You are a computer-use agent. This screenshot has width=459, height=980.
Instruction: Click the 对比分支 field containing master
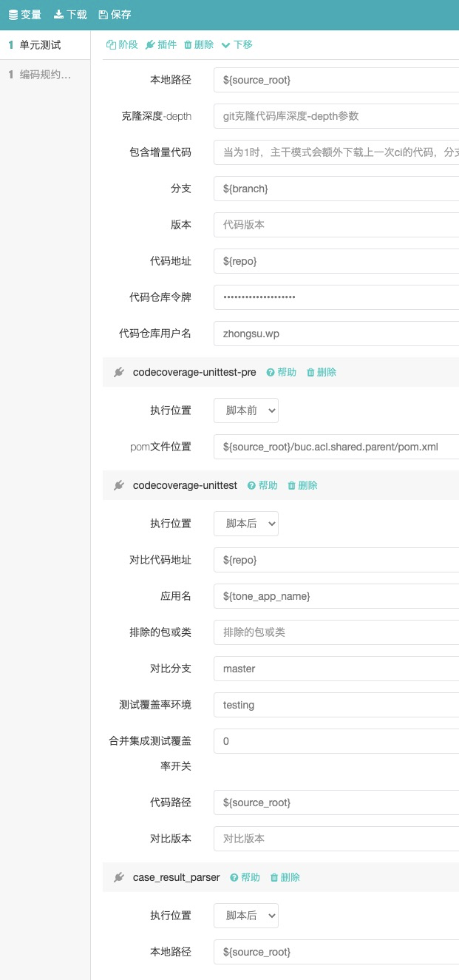(x=336, y=669)
